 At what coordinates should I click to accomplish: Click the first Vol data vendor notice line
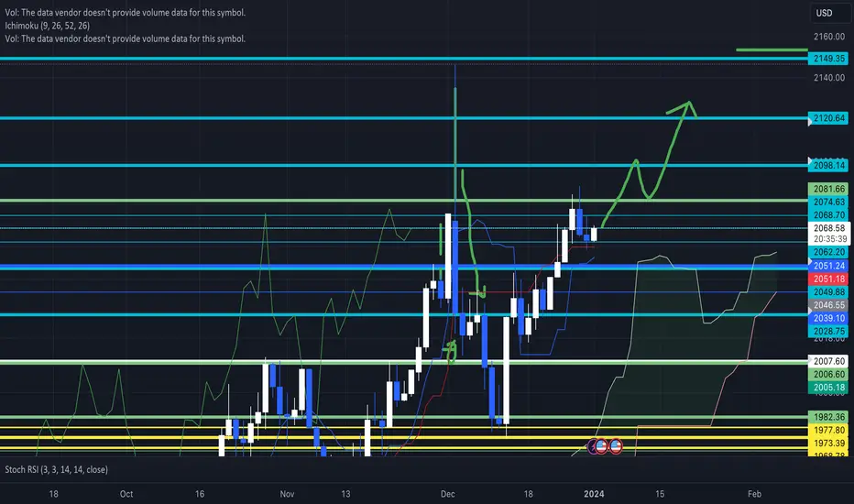coord(126,13)
